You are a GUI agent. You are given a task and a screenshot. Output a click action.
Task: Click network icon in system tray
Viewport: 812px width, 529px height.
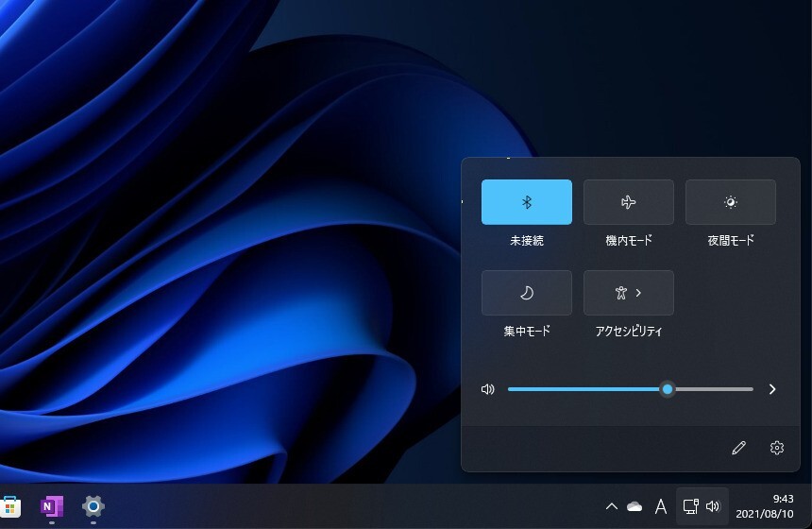click(x=690, y=506)
